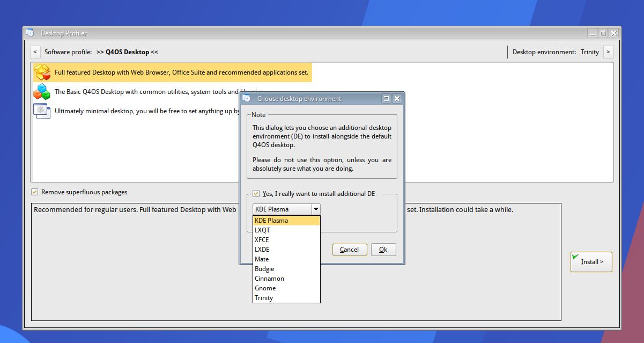The width and height of the screenshot is (644, 343).
Task: Minimize the Desktop Profiler window
Action: coord(592,33)
